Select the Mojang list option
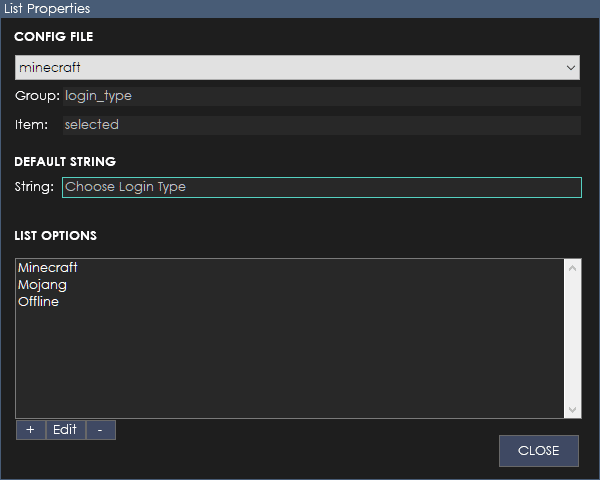This screenshot has width=600, height=480. click(x=42, y=285)
